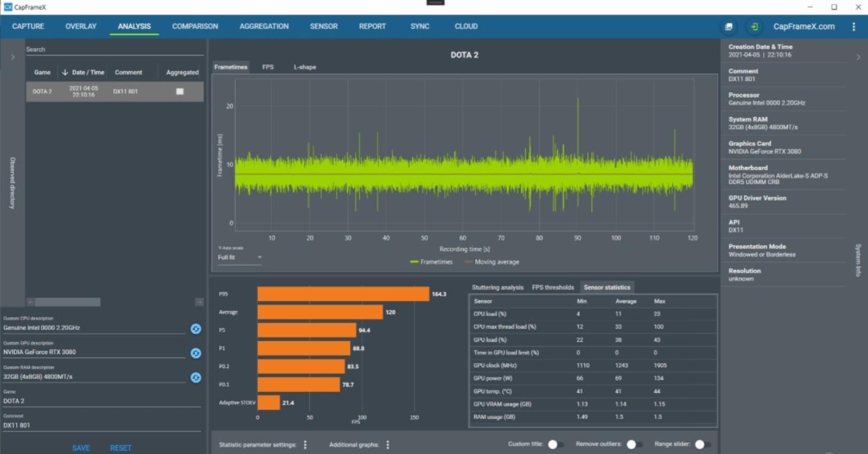
Task: Open the Stuttering analysis tab
Action: point(497,287)
